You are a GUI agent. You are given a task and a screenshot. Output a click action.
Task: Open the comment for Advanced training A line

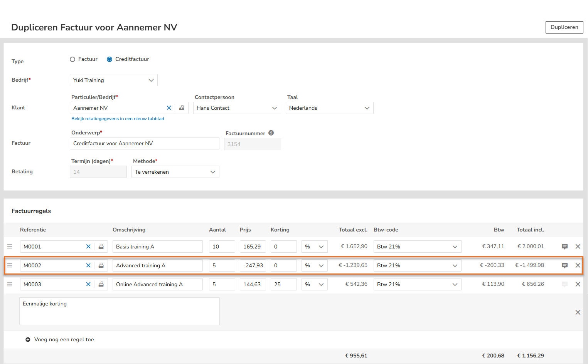(565, 265)
